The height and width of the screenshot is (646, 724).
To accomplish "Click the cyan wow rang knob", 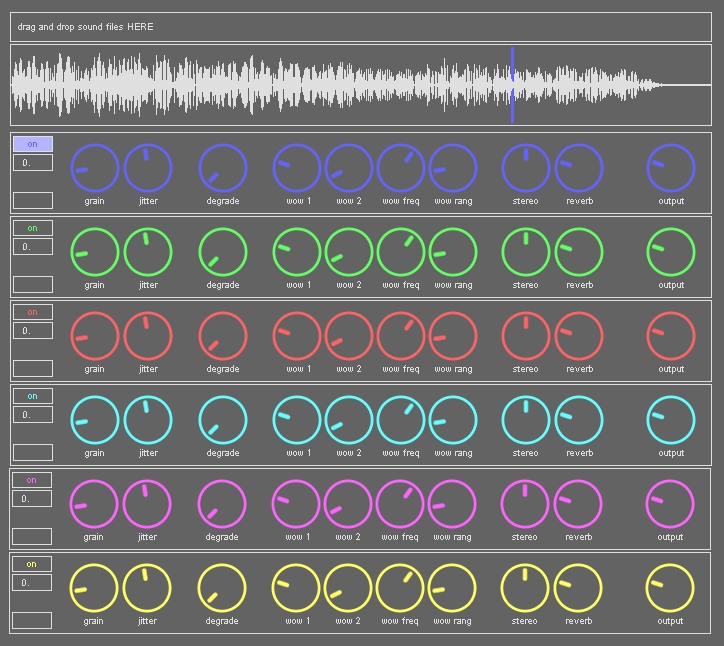I will 453,420.
